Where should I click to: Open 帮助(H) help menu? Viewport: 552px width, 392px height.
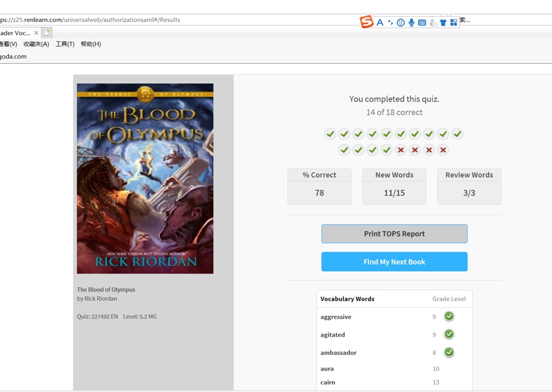91,44
